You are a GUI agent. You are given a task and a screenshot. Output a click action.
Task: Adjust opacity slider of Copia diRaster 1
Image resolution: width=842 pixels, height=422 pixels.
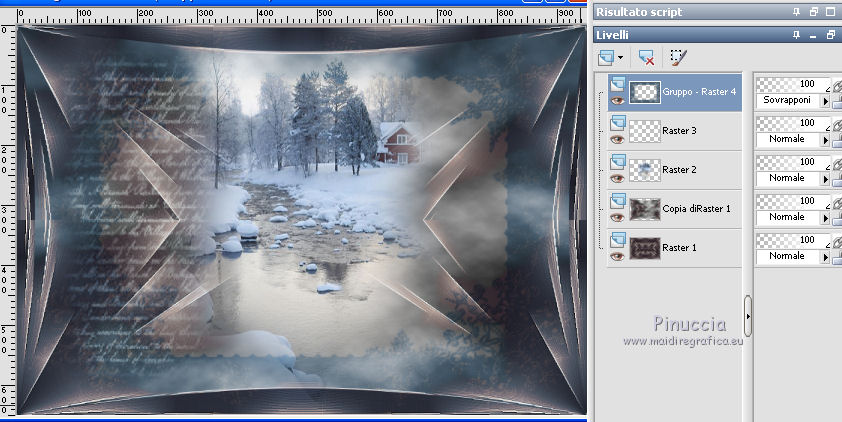click(x=793, y=201)
